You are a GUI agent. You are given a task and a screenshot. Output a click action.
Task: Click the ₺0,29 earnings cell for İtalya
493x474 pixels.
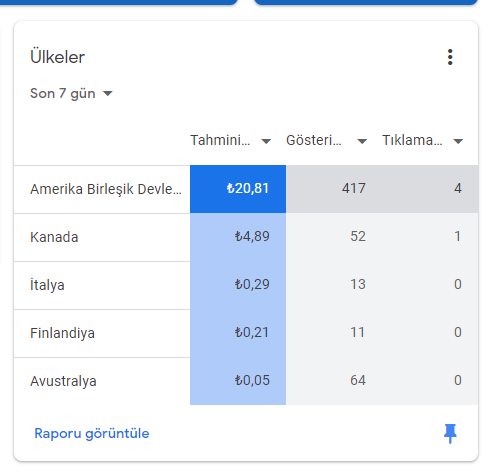coord(238,285)
